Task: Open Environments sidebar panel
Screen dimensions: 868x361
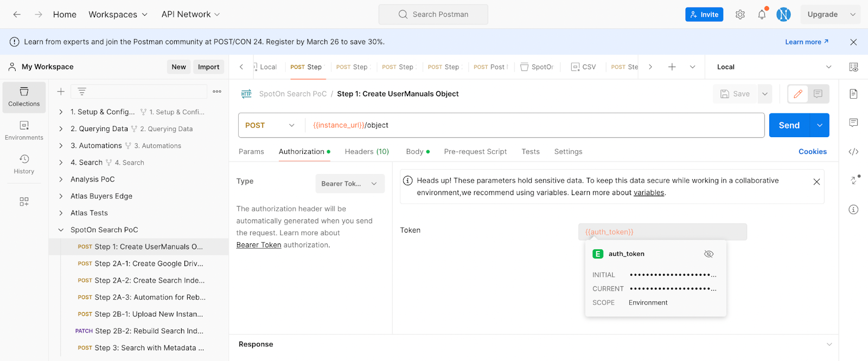Action: (24, 131)
